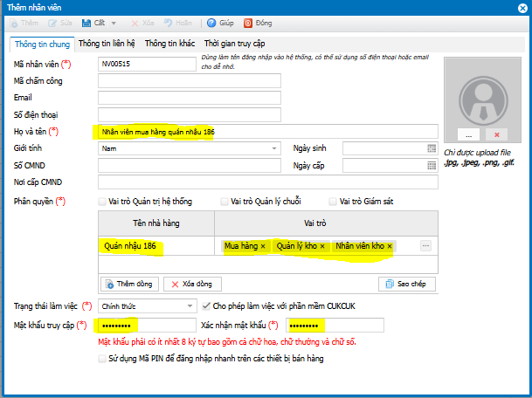Screen dimensions: 532x398
Task: Click the Đóng close toolbar button
Action: [258, 23]
